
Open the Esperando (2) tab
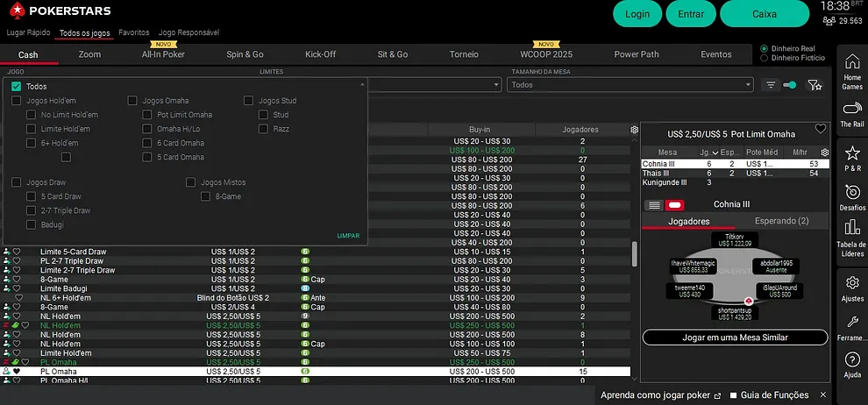point(779,222)
